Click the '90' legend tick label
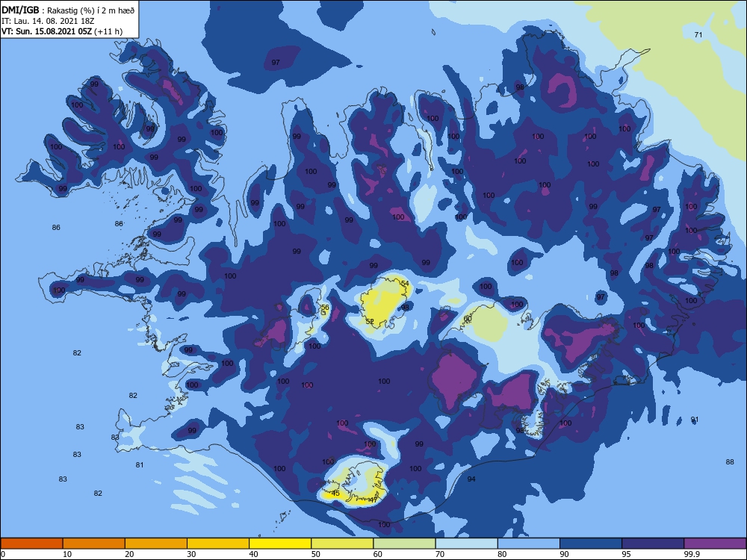Screen dimensions: 747x560 click(x=565, y=554)
